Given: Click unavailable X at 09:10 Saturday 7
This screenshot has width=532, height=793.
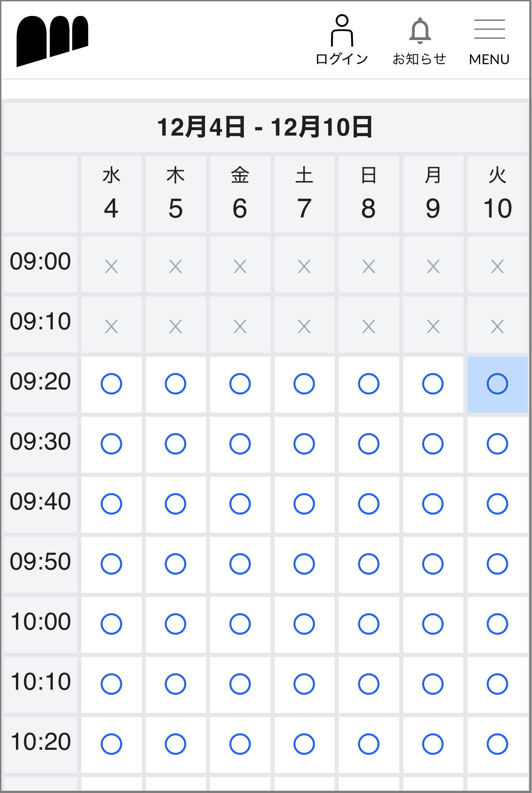Looking at the screenshot, I should coord(304,327).
